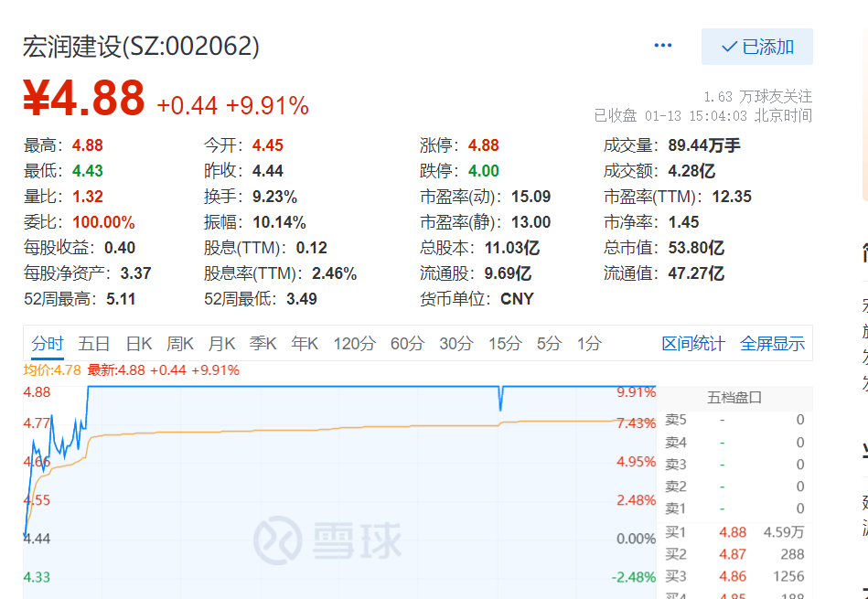
Task: Click the 委比 value 100.00%
Action: [103, 222]
